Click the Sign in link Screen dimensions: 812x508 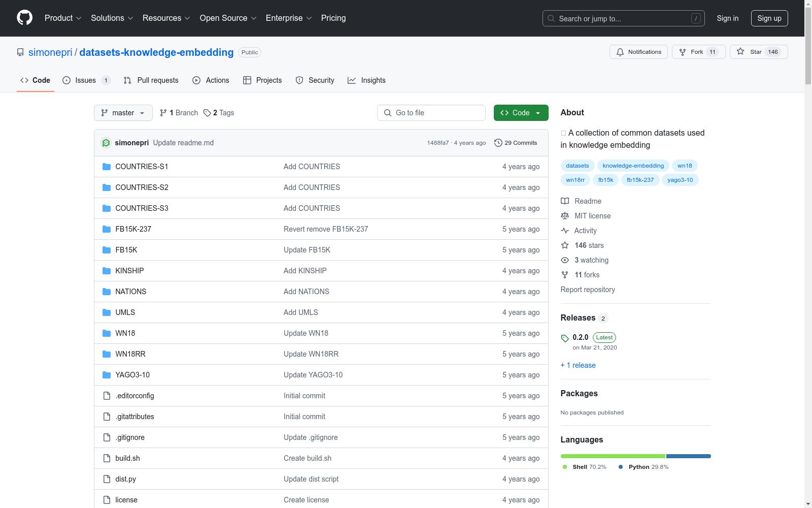tap(728, 18)
